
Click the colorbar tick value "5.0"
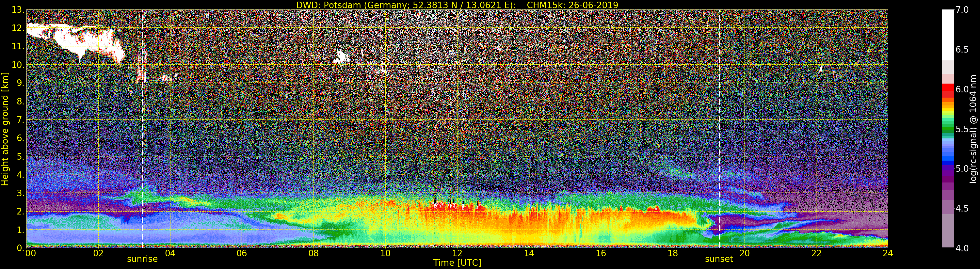point(962,168)
